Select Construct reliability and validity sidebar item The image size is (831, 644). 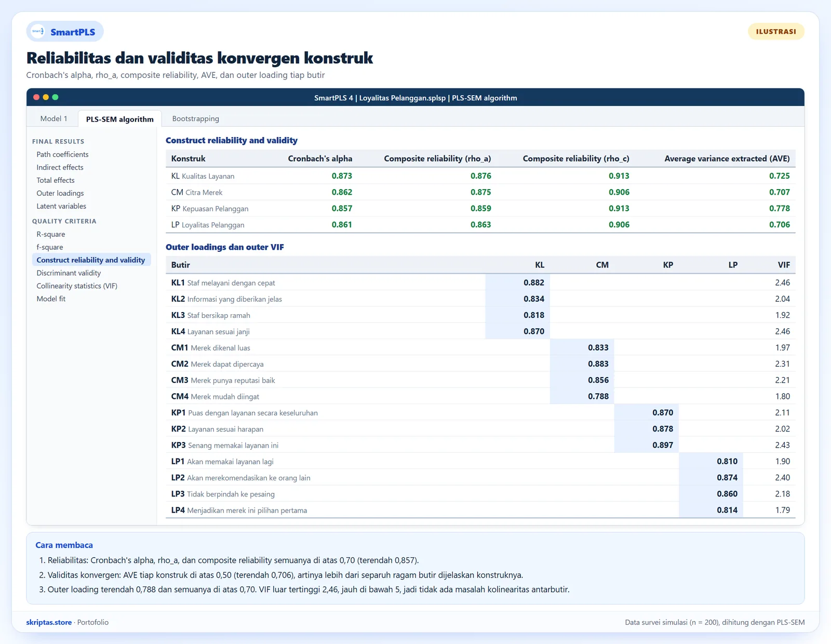[91, 260]
